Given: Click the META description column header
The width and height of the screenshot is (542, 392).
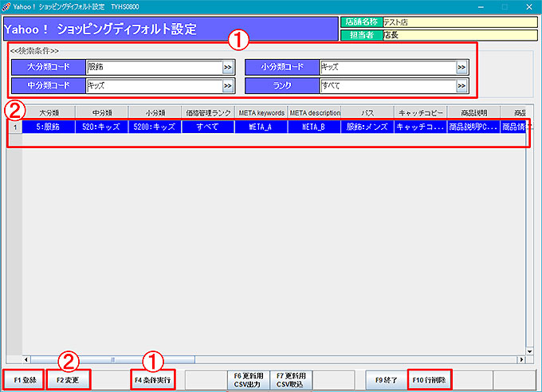Looking at the screenshot, I should [315, 112].
